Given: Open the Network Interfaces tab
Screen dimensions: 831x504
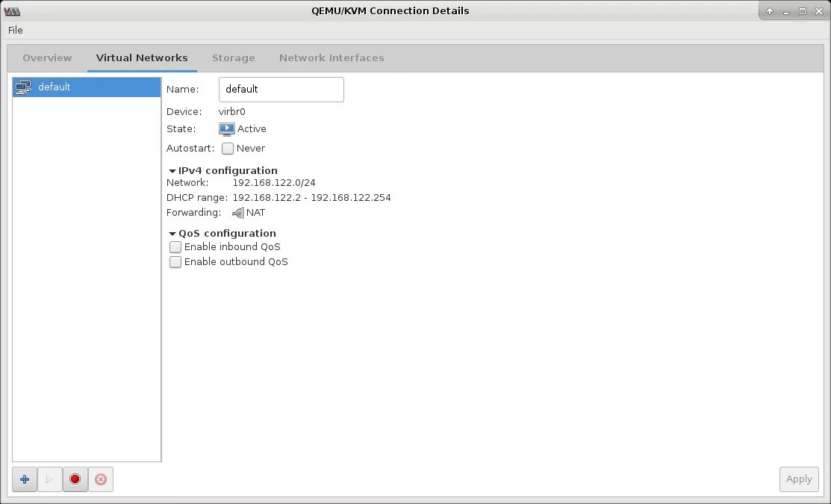Looking at the screenshot, I should click(x=332, y=57).
